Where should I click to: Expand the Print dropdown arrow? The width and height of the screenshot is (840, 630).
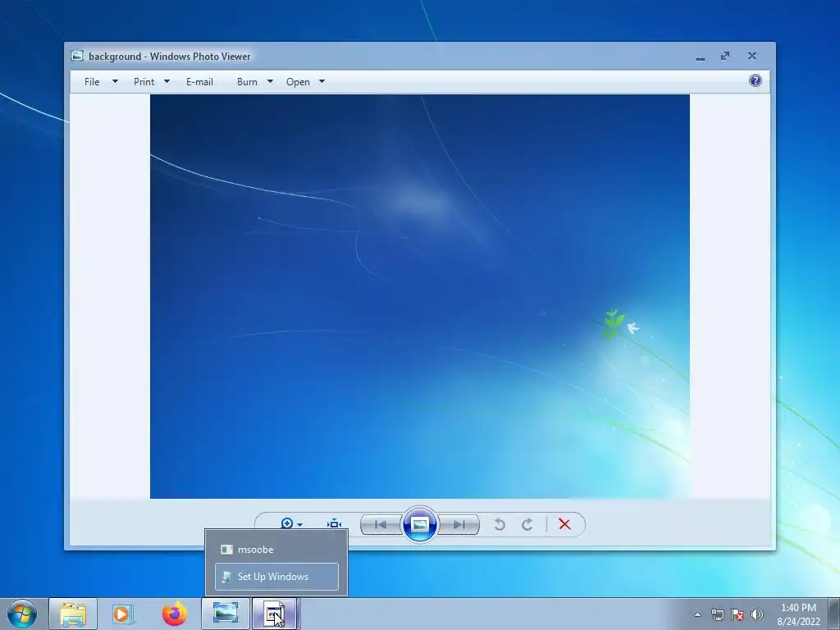(x=167, y=81)
